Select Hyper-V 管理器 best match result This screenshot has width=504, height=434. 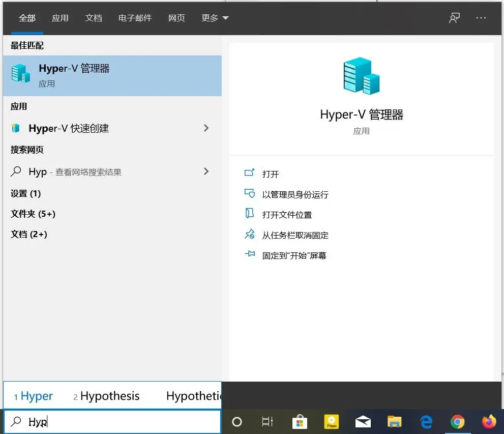[x=112, y=76]
